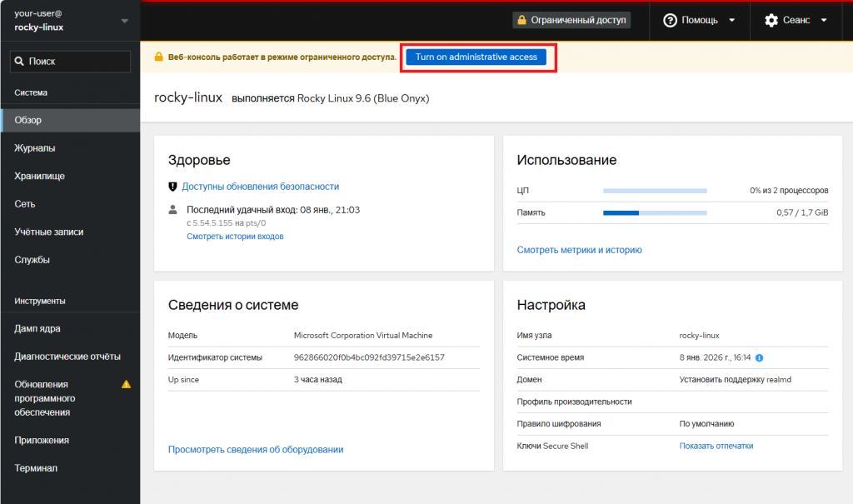Viewport: 853px width, 504px height.
Task: Click the warning triangle beside Обновления программного обеспечения
Action: click(126, 385)
